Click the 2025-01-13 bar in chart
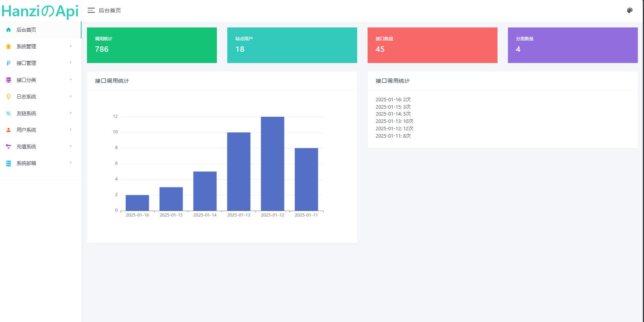 point(239,172)
